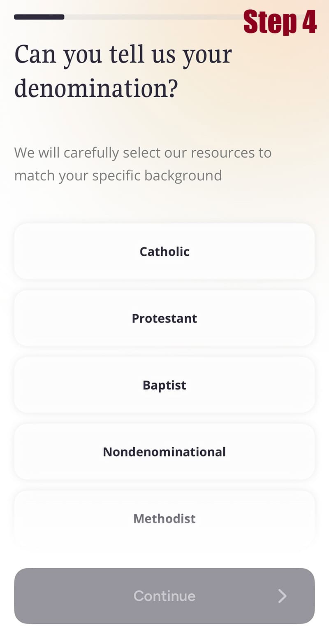Select the Catholic denomination option
This screenshot has height=644, width=329.
(164, 251)
